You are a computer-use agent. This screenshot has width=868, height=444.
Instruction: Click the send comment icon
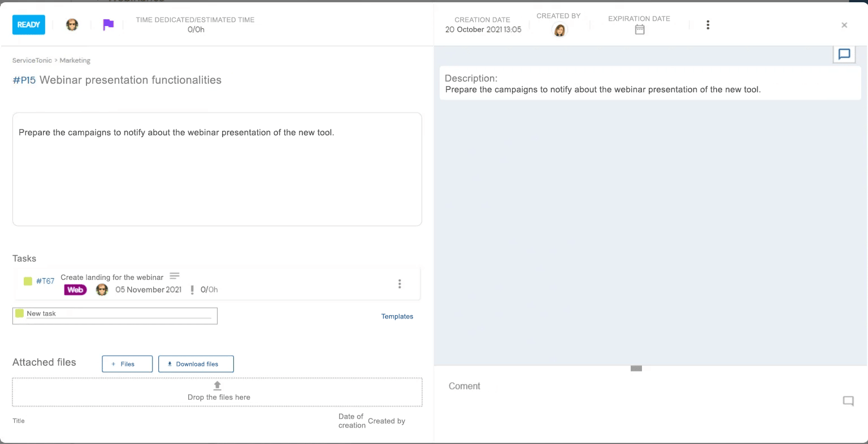848,401
